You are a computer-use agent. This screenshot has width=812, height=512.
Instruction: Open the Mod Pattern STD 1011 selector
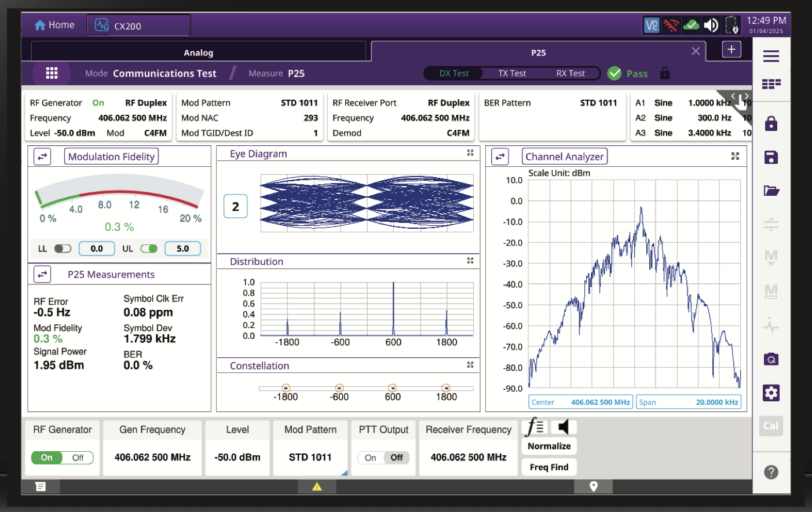click(x=310, y=457)
